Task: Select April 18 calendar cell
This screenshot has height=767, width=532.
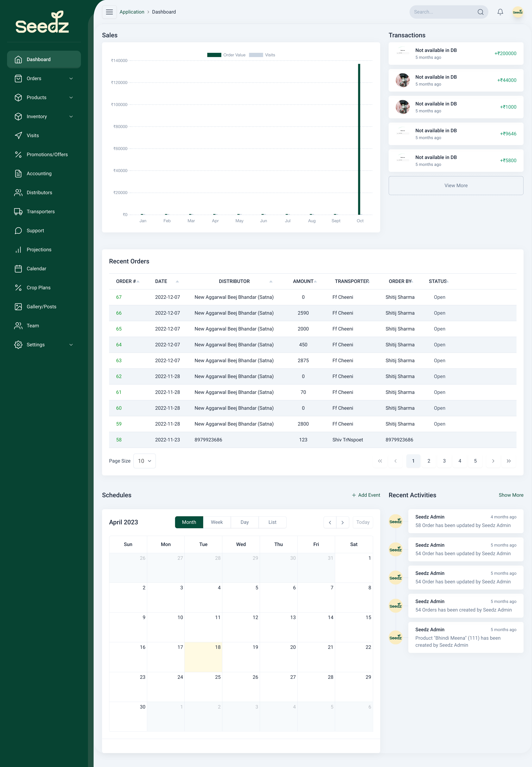Action: [203, 657]
